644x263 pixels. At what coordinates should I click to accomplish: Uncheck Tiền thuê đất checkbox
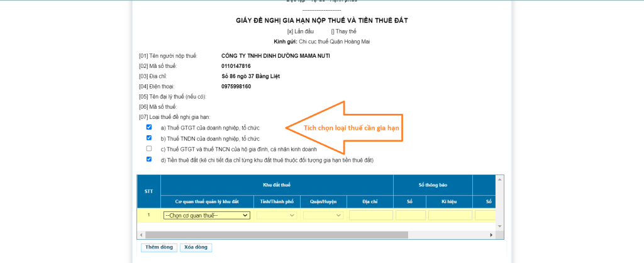pyautogui.click(x=149, y=159)
